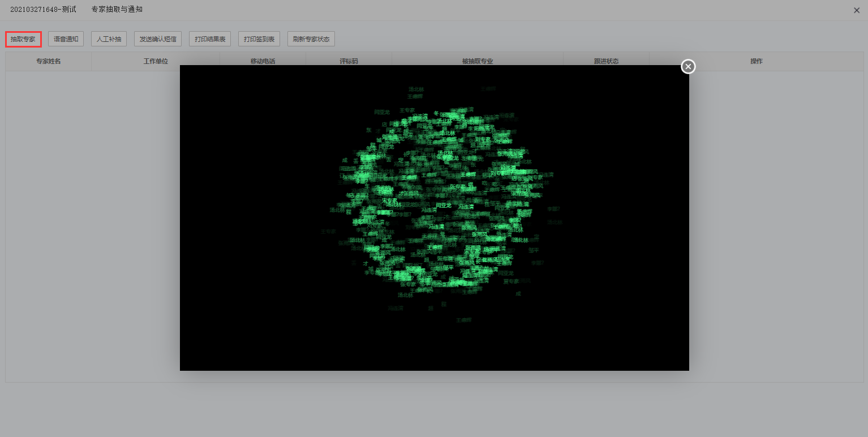The width and height of the screenshot is (868, 437).
Task: Click the 抽取专家 button
Action: click(23, 39)
